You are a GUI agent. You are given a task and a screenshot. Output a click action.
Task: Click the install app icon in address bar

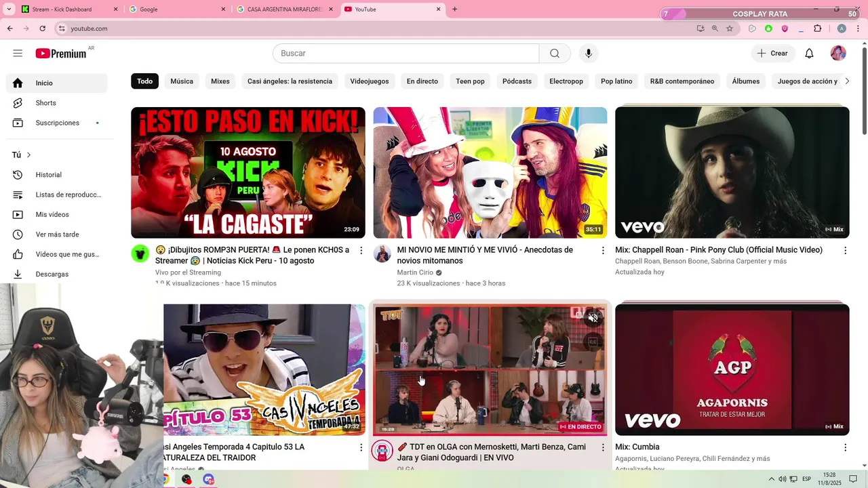(x=701, y=28)
